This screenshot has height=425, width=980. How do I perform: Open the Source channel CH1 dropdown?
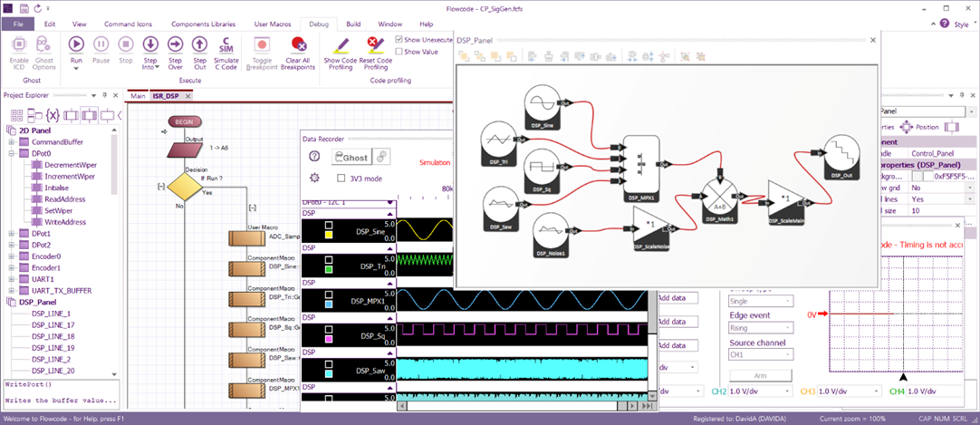tap(760, 354)
